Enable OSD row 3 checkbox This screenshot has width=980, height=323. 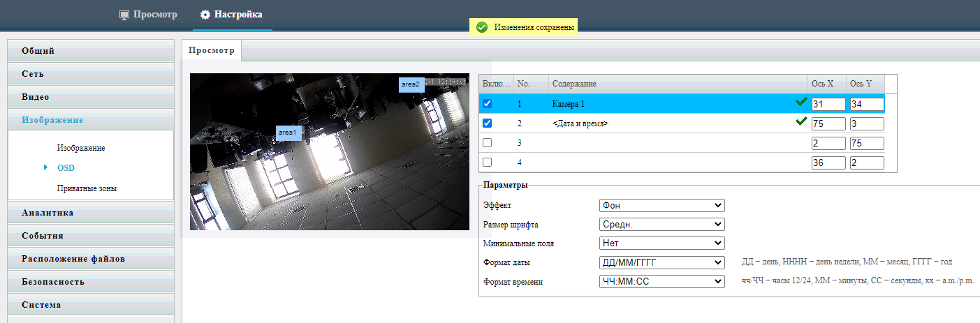click(x=488, y=142)
